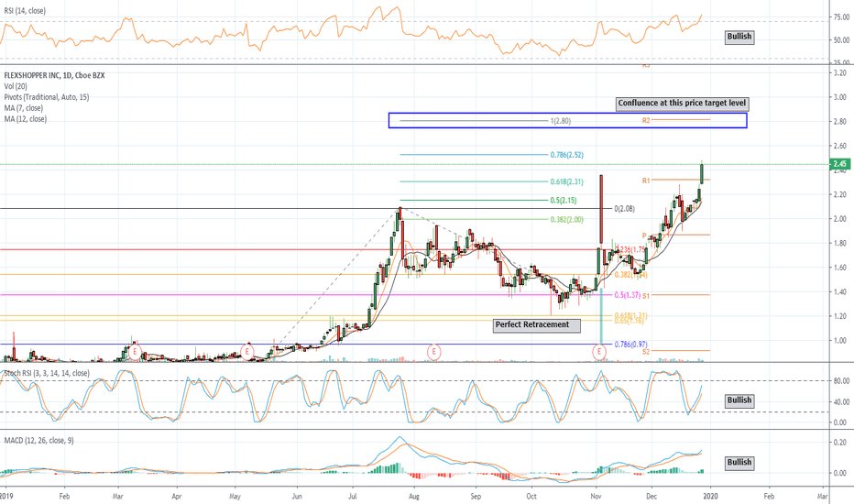Screen dimensions: 854x504
Task: Click the Fib level label 0(2.08)
Action: point(624,209)
